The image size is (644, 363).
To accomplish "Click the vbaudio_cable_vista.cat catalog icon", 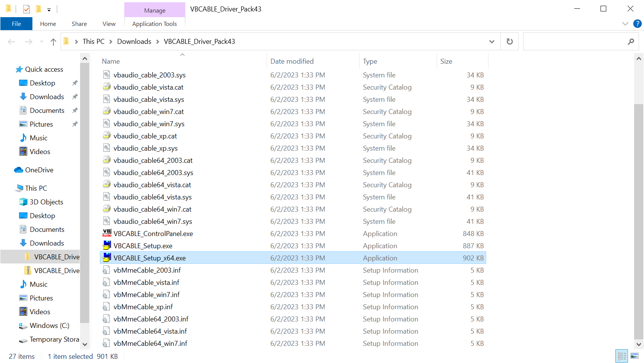I will tap(107, 87).
